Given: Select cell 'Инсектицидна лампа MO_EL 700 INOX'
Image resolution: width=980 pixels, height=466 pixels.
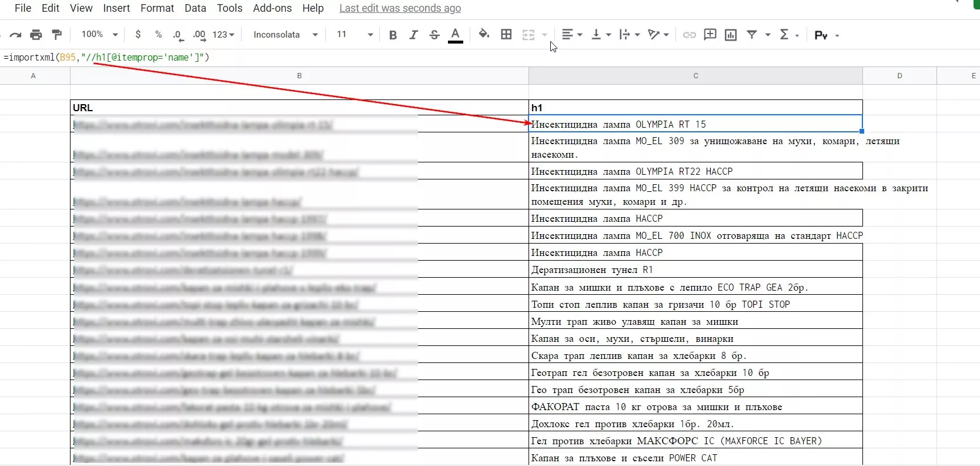Looking at the screenshot, I should [695, 236].
